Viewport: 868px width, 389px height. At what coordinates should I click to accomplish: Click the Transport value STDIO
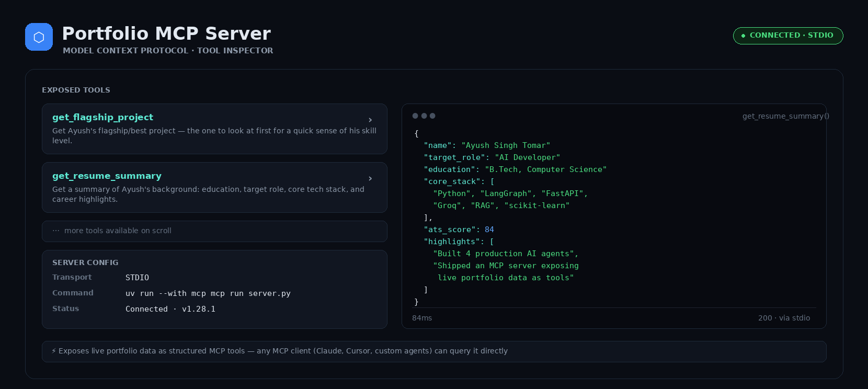[x=137, y=278]
